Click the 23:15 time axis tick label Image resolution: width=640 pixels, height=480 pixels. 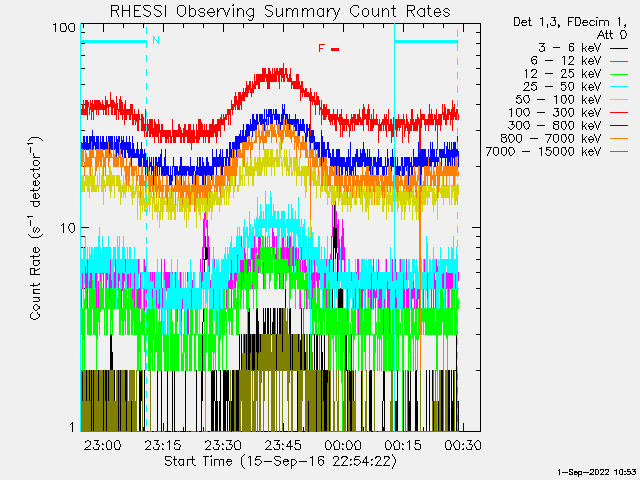[163, 445]
